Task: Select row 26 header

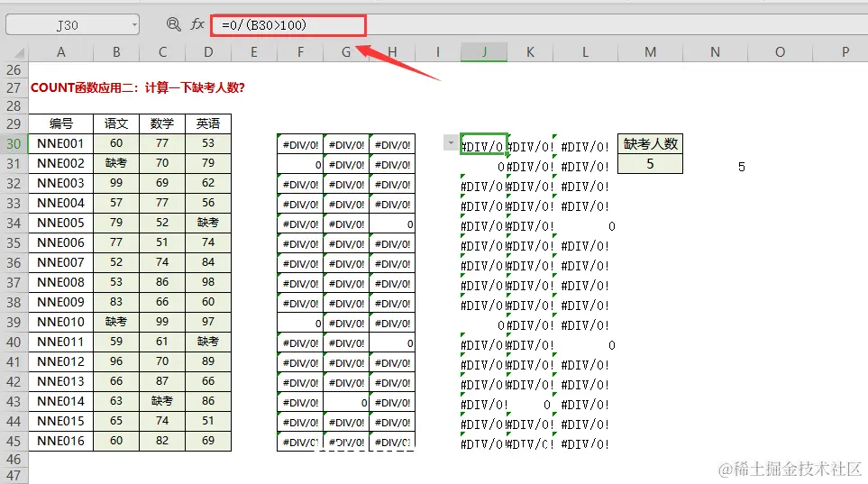Action: tap(14, 70)
